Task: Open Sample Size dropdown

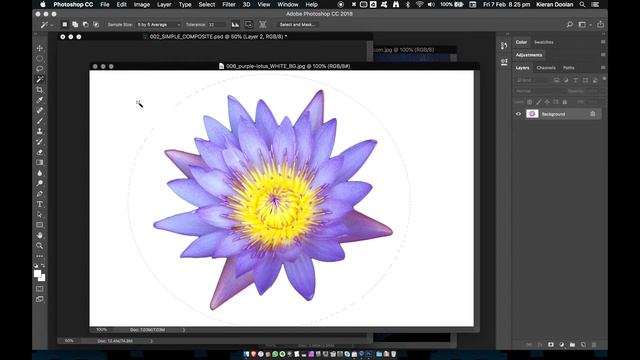Action: (x=158, y=24)
